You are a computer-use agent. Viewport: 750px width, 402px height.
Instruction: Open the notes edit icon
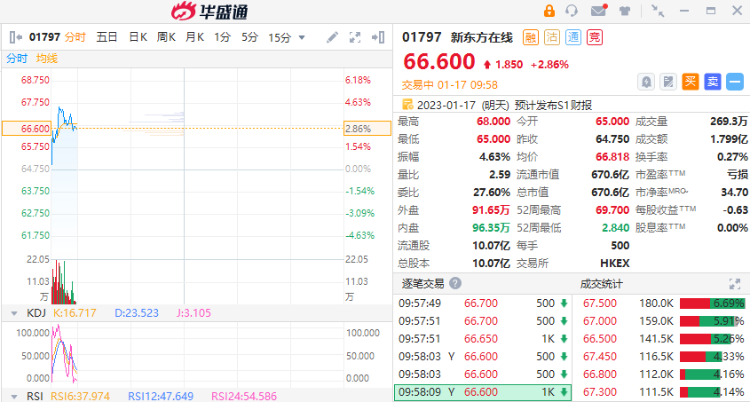pyautogui.click(x=668, y=82)
